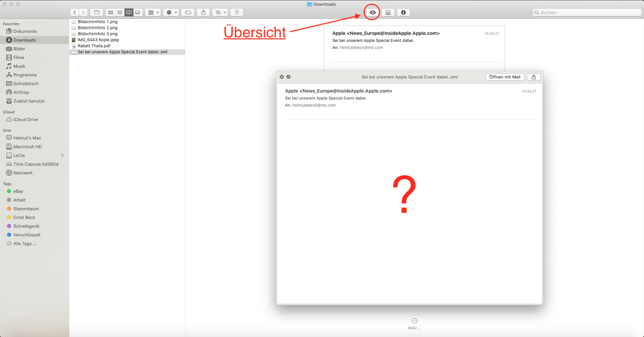The width and height of the screenshot is (644, 337).
Task: Select Time Capsule bd365d in sidebar
Action: 34,164
